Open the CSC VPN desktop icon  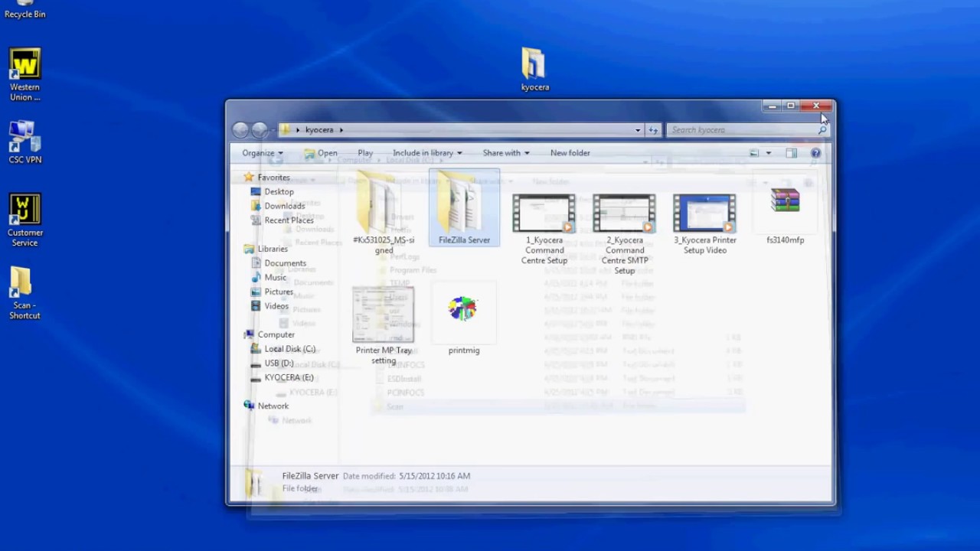[24, 138]
